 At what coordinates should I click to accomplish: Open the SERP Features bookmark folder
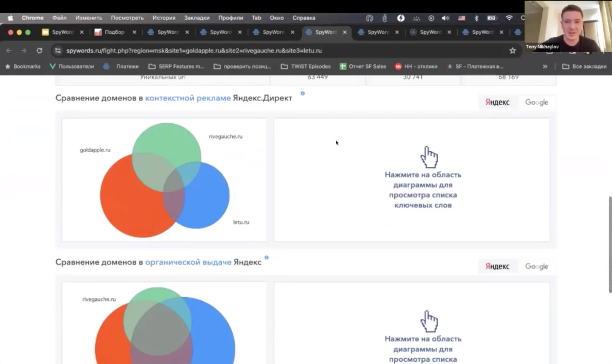coord(176,67)
